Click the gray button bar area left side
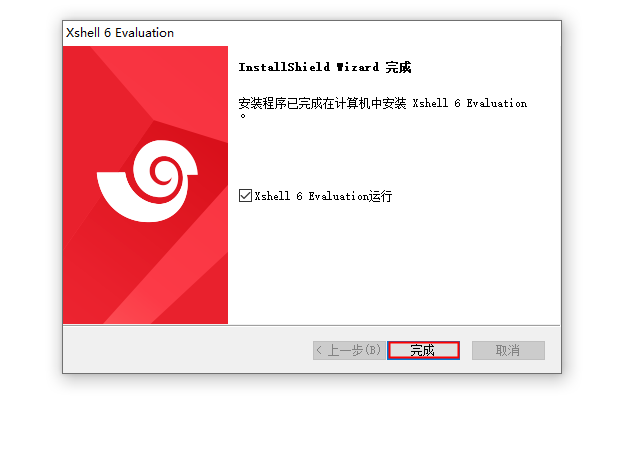Viewport: 622px width, 468px height. (186, 350)
